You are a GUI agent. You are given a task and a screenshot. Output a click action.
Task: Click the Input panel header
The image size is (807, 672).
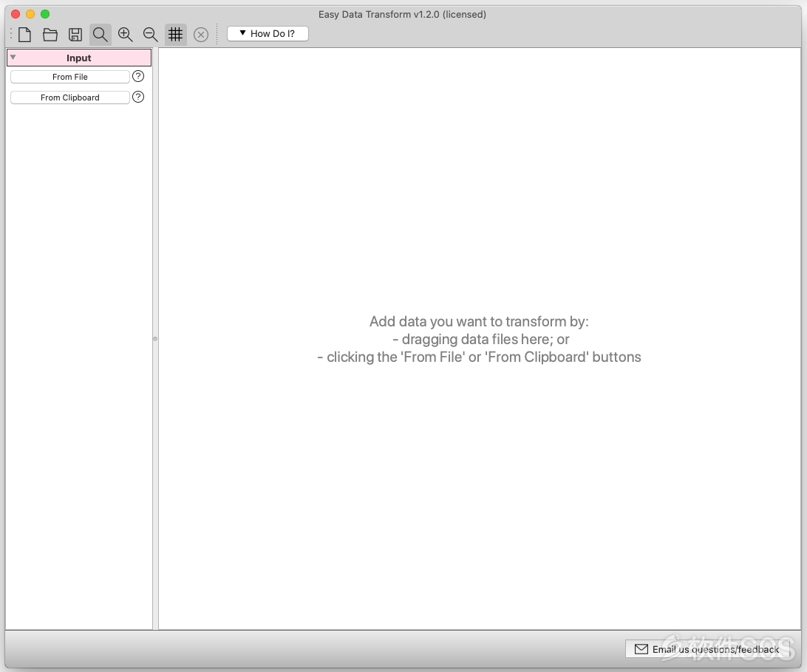(x=79, y=58)
